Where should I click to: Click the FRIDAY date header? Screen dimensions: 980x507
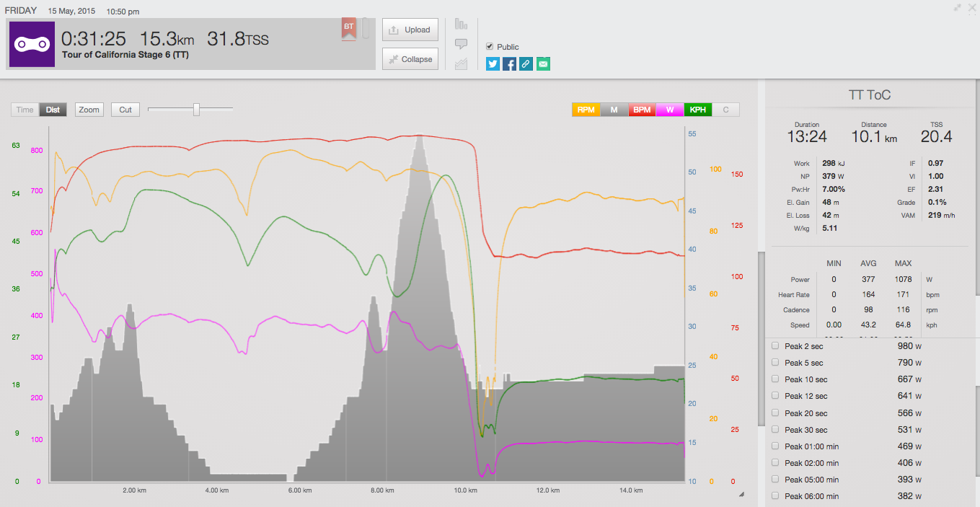click(x=21, y=11)
